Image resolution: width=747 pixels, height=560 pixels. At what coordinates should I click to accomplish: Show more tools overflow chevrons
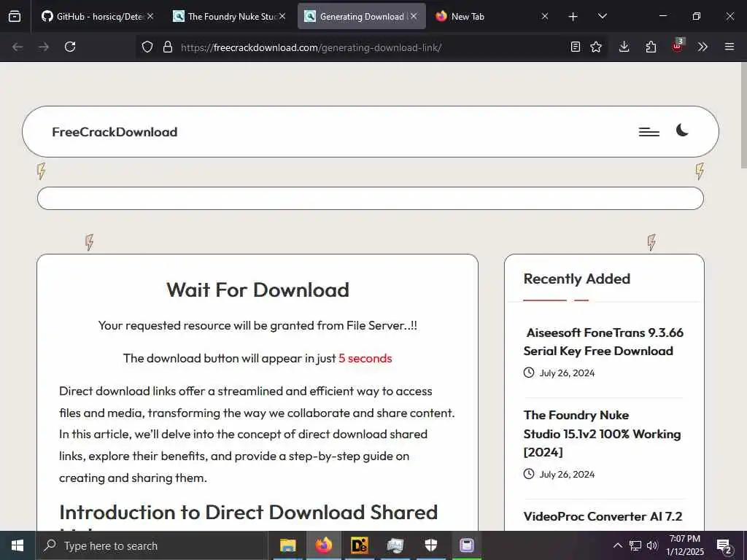[703, 47]
